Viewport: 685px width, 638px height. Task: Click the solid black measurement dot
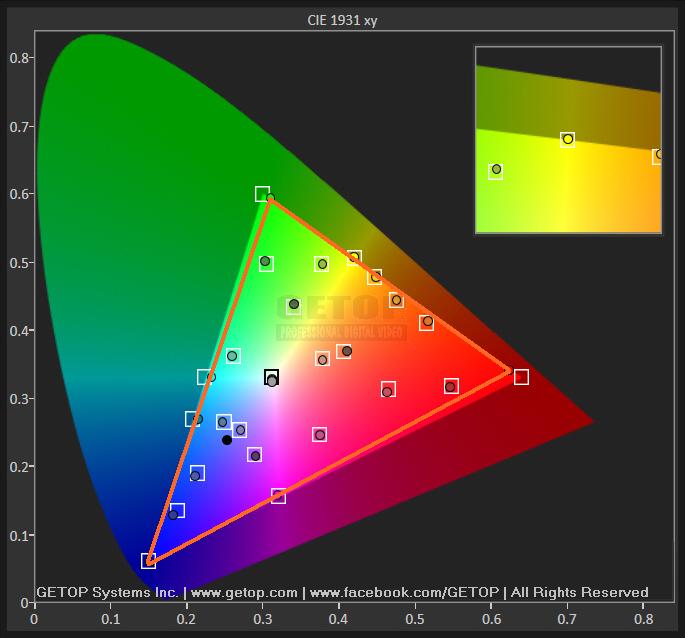pyautogui.click(x=227, y=440)
